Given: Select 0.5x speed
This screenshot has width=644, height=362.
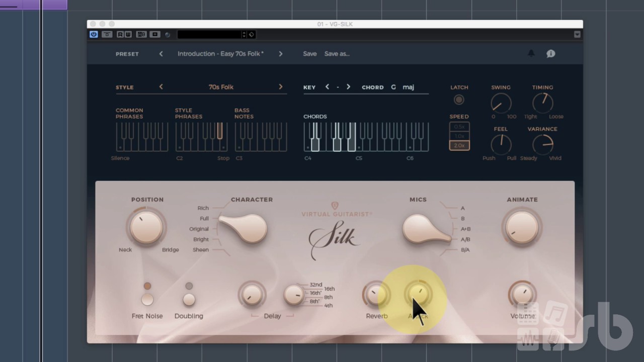Looking at the screenshot, I should pos(459,127).
